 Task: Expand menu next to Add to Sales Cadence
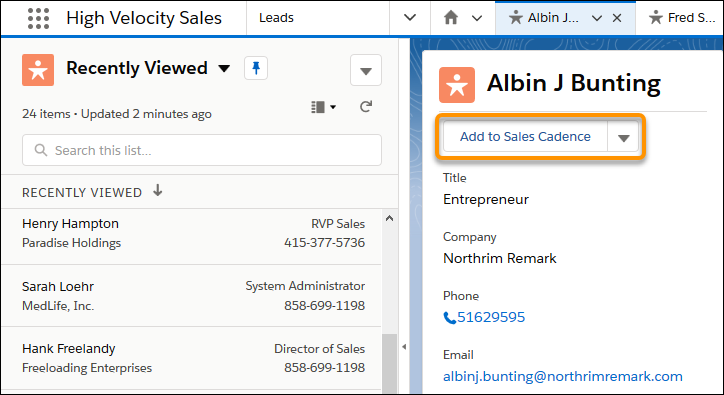pyautogui.click(x=623, y=137)
